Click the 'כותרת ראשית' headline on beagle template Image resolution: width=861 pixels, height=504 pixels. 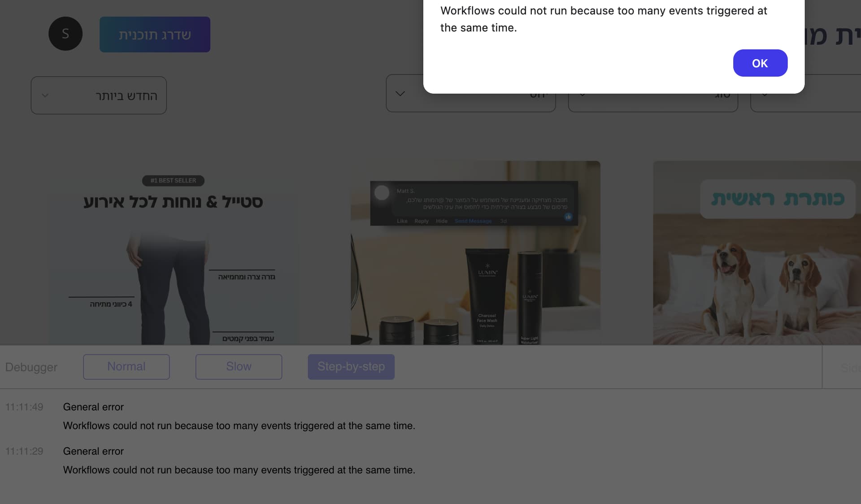[x=778, y=199]
